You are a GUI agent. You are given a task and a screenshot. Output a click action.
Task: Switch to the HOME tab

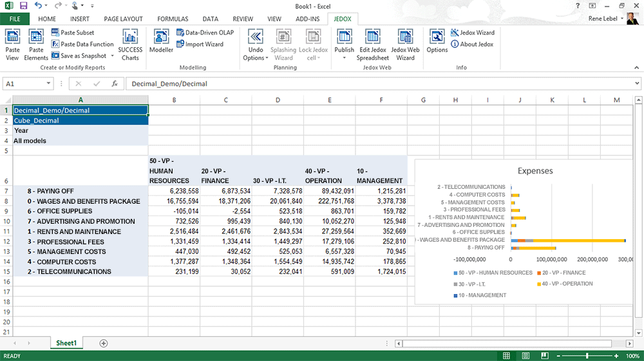coord(47,19)
